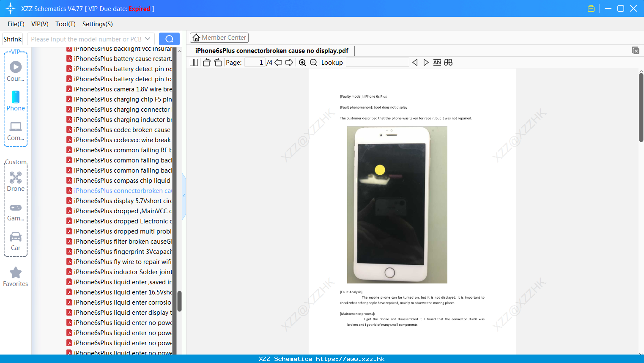Open iPhone6sPlus inductor Solder joint file
Image resolution: width=644 pixels, height=363 pixels.
point(119,272)
